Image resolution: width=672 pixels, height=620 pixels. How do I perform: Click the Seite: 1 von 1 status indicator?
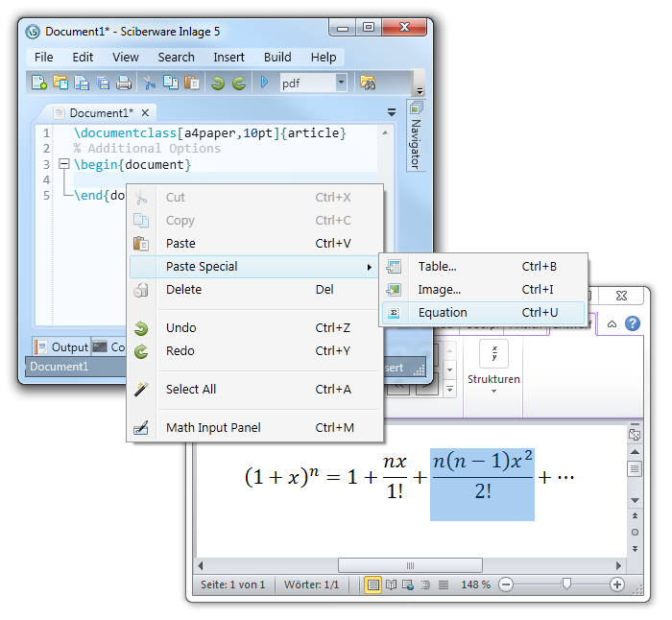[x=232, y=584]
